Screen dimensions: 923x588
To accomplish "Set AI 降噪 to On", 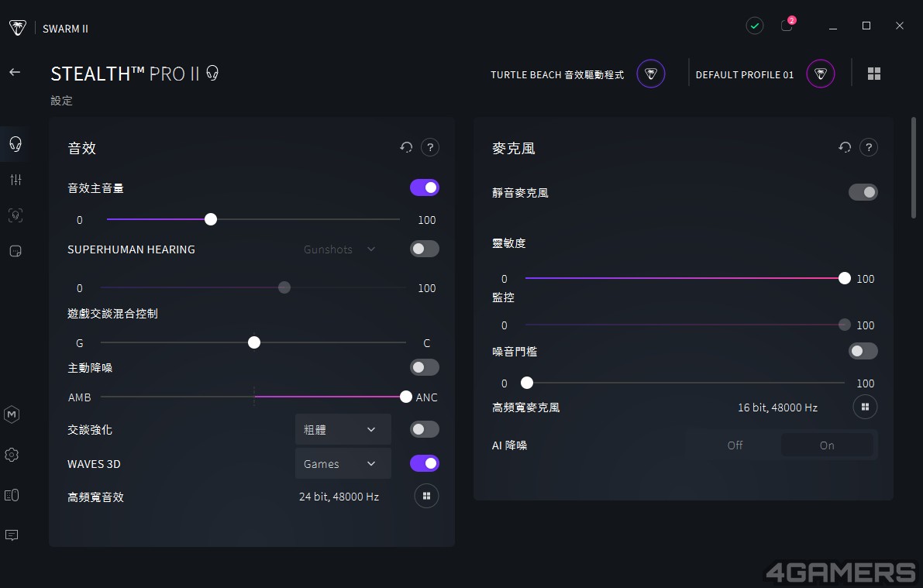I will click(x=827, y=445).
